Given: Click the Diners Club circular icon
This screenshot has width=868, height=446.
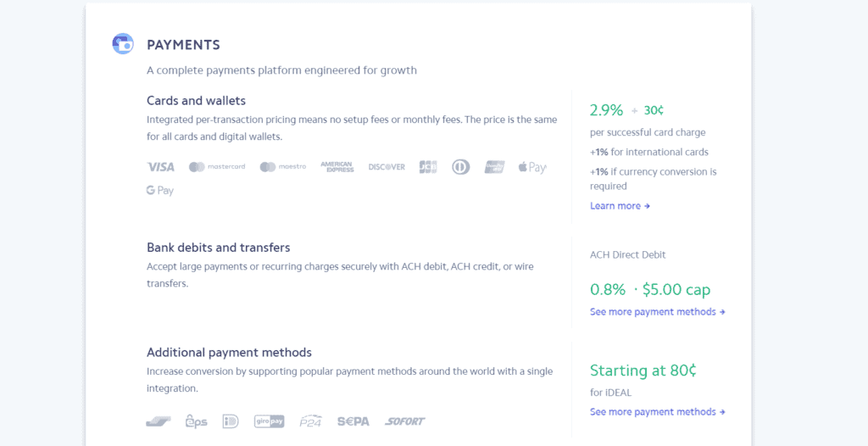Looking at the screenshot, I should (460, 167).
